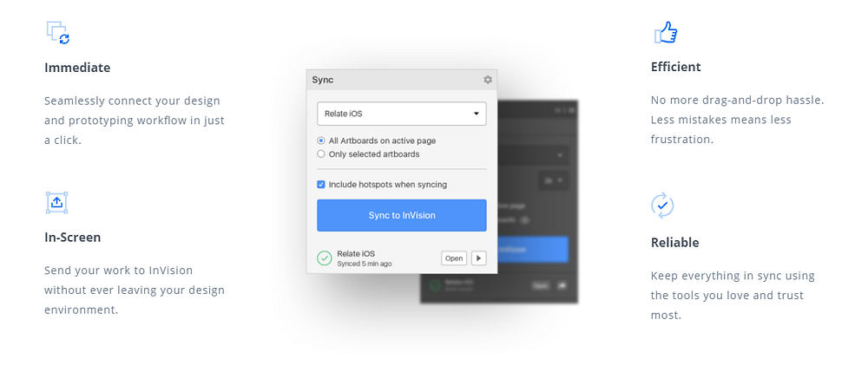Image resolution: width=868 pixels, height=372 pixels.
Task: Click the play button beside Open
Action: point(479,258)
